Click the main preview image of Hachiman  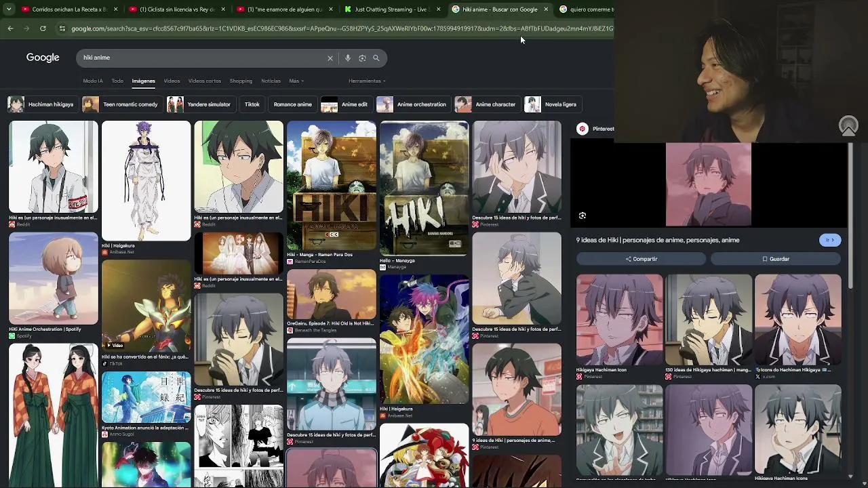click(709, 184)
